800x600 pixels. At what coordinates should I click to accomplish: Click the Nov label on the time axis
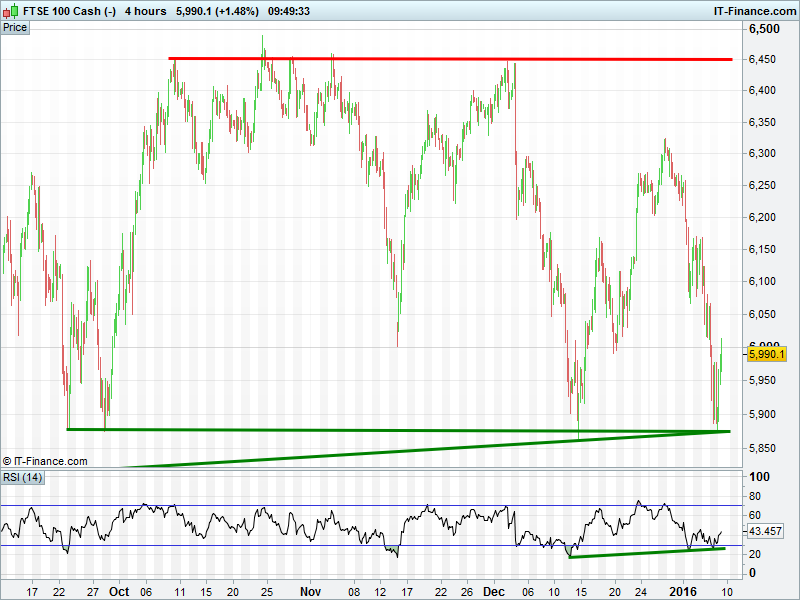coord(310,590)
